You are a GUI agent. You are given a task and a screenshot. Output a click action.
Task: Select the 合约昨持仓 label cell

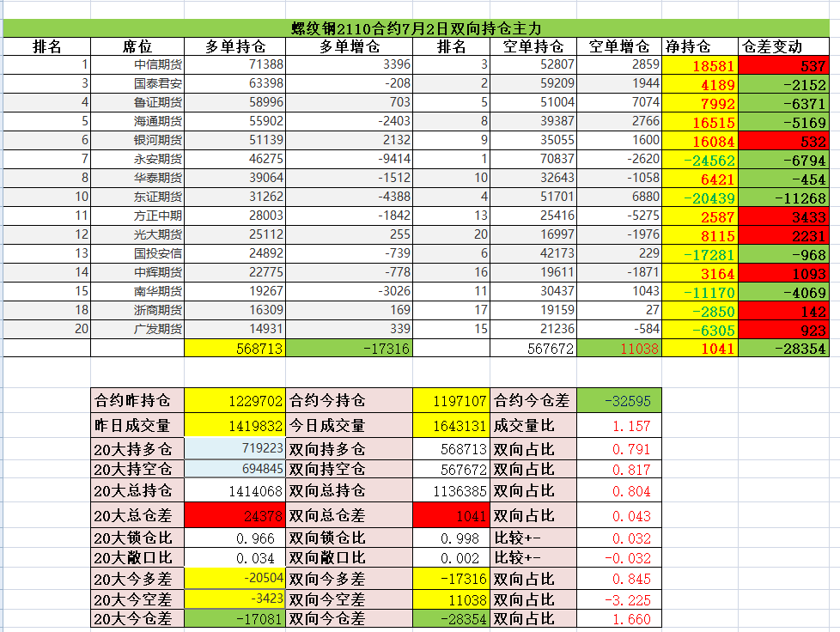[x=137, y=400]
